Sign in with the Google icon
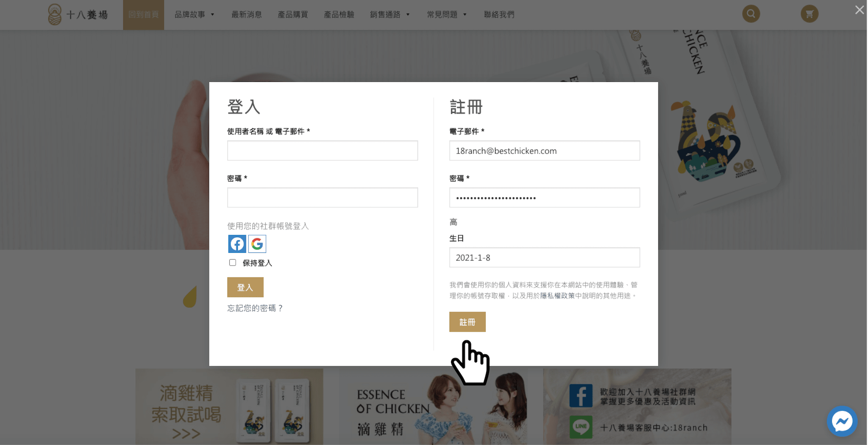 (257, 244)
